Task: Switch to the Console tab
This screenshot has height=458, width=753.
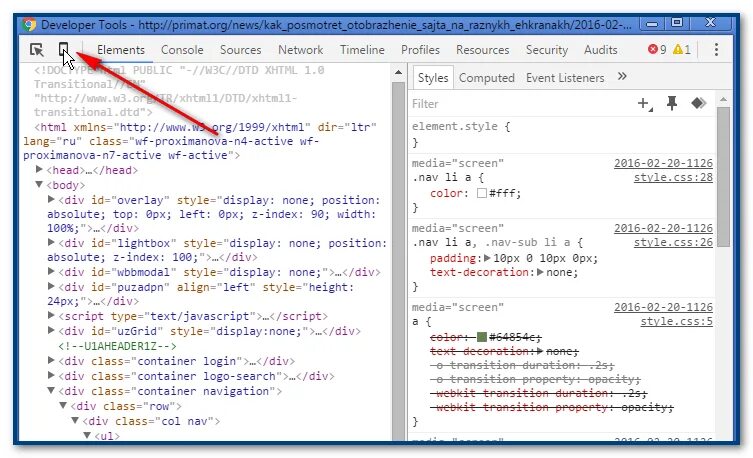Action: click(x=182, y=50)
